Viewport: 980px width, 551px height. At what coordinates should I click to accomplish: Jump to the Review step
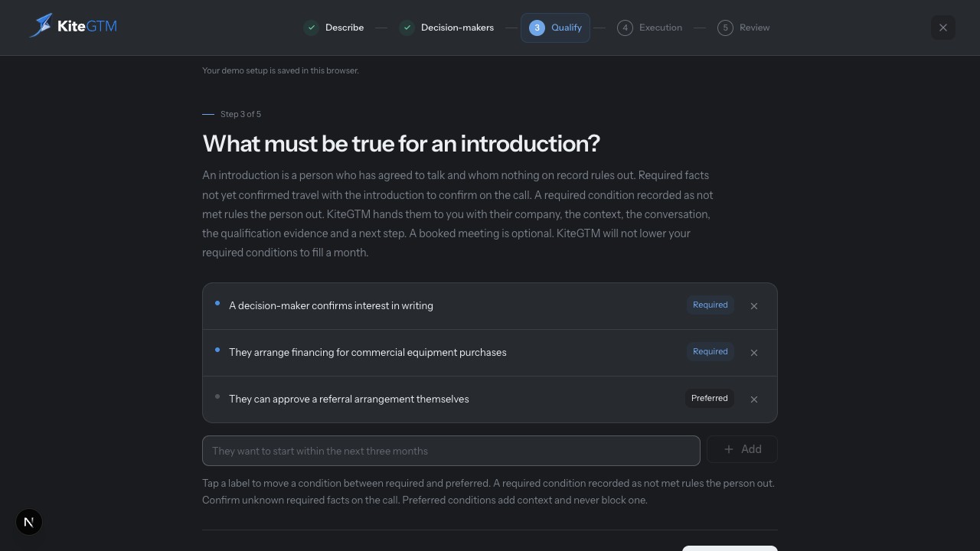[743, 28]
